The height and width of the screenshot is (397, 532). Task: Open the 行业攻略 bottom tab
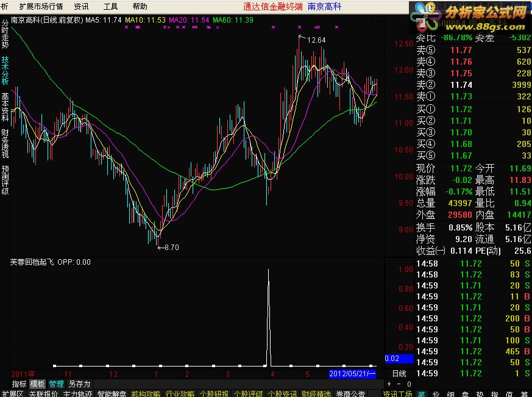pos(180,393)
